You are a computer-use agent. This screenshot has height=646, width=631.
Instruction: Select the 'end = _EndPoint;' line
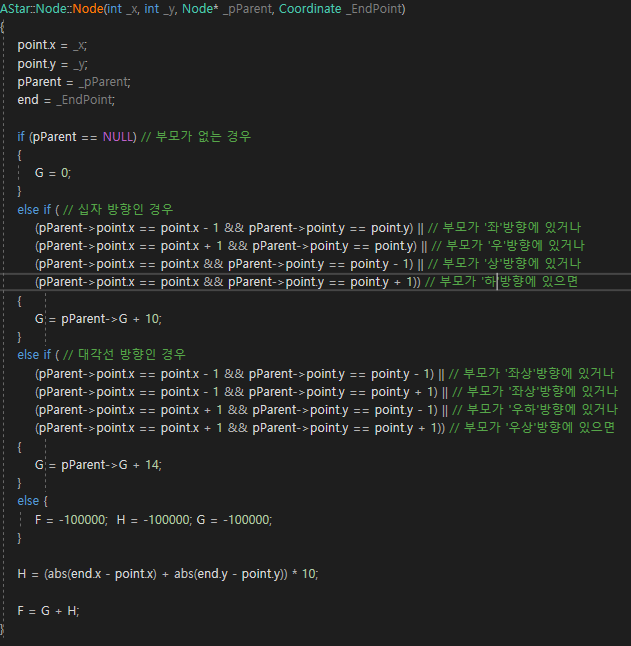[66, 100]
